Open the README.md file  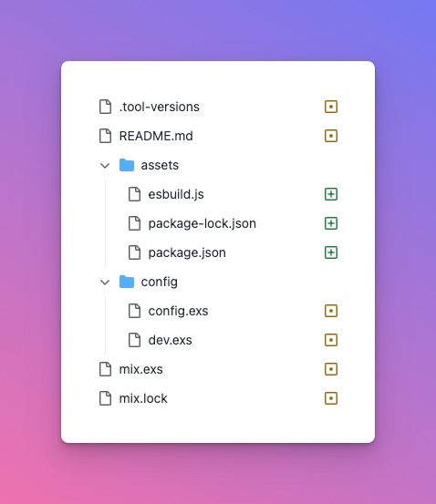(218, 136)
